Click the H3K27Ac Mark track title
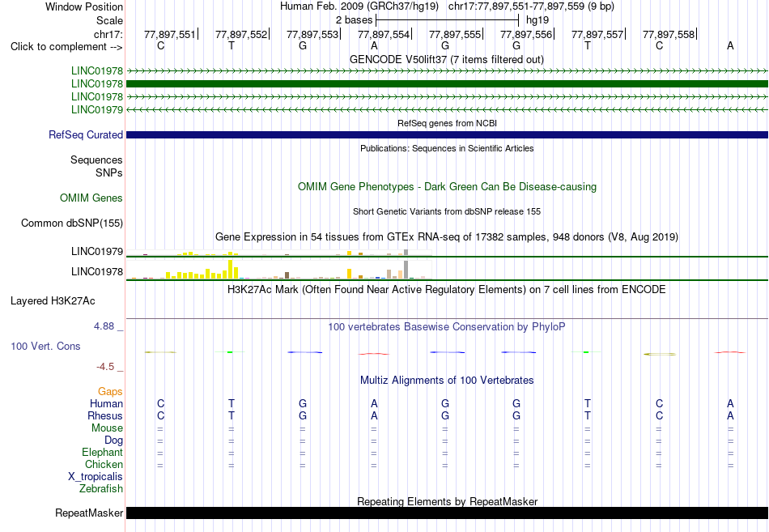 pos(447,289)
